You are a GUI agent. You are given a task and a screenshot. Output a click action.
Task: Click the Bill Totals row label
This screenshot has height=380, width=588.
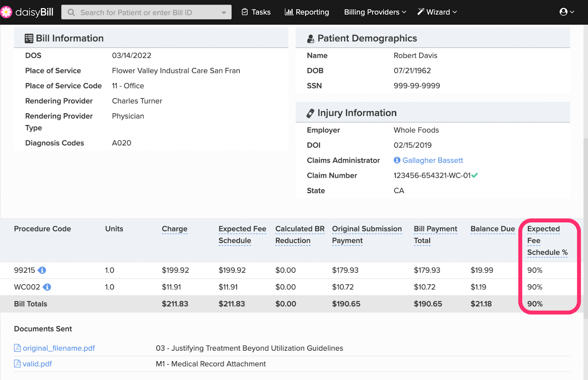(x=31, y=304)
